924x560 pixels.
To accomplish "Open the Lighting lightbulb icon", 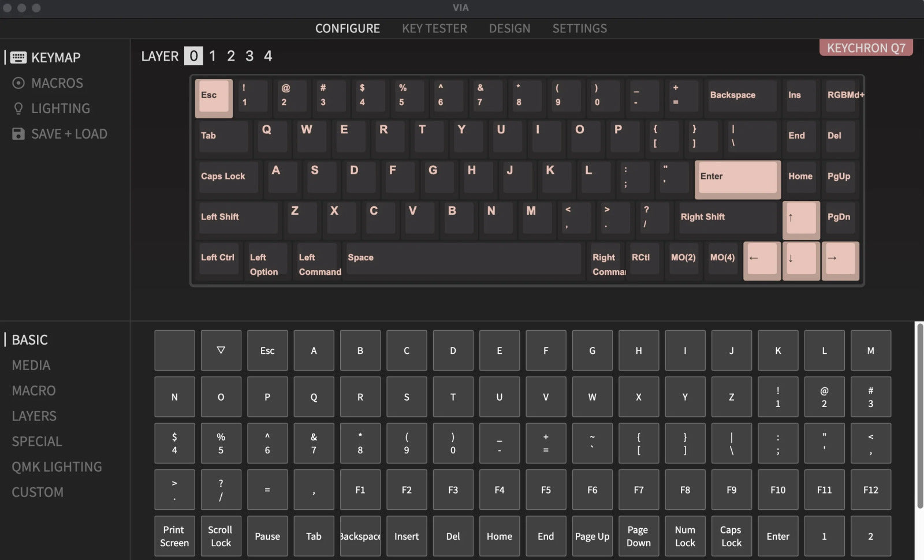I will pyautogui.click(x=18, y=109).
